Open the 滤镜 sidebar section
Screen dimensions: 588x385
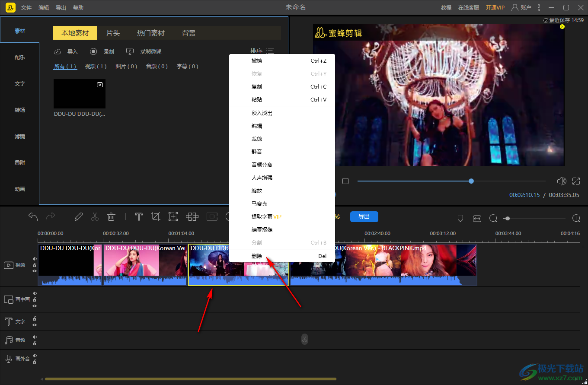(x=20, y=136)
